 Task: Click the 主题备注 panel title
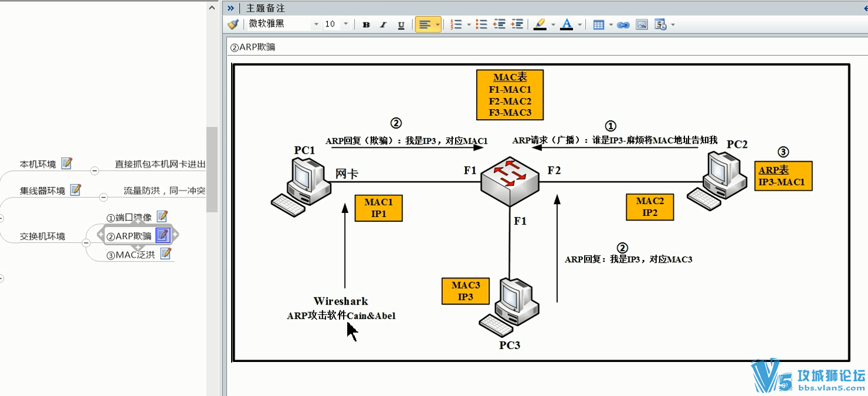click(x=266, y=8)
